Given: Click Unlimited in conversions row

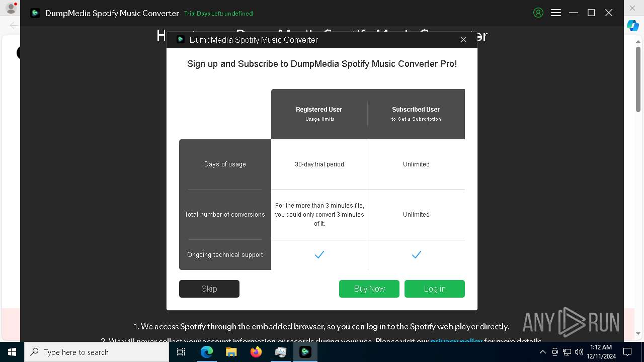Looking at the screenshot, I should (416, 215).
